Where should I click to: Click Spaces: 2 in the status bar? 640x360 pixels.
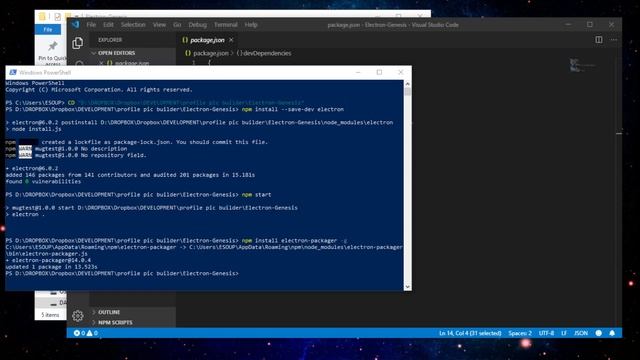[x=520, y=333]
